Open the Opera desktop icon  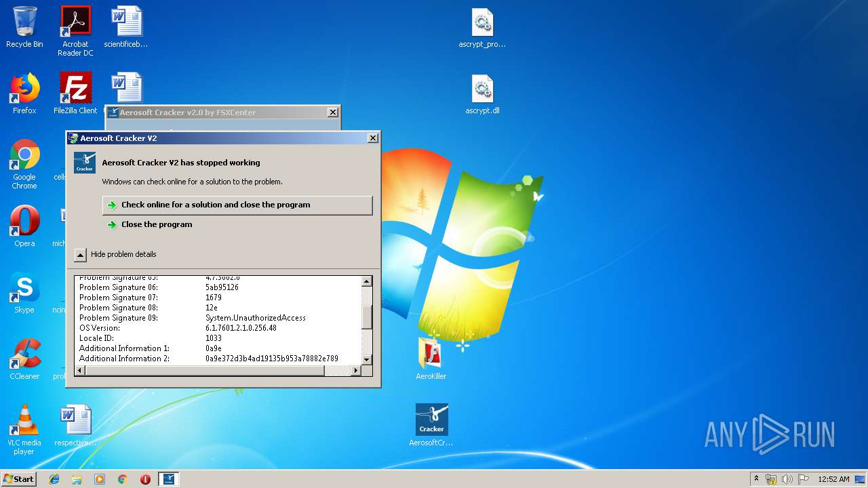pos(24,226)
